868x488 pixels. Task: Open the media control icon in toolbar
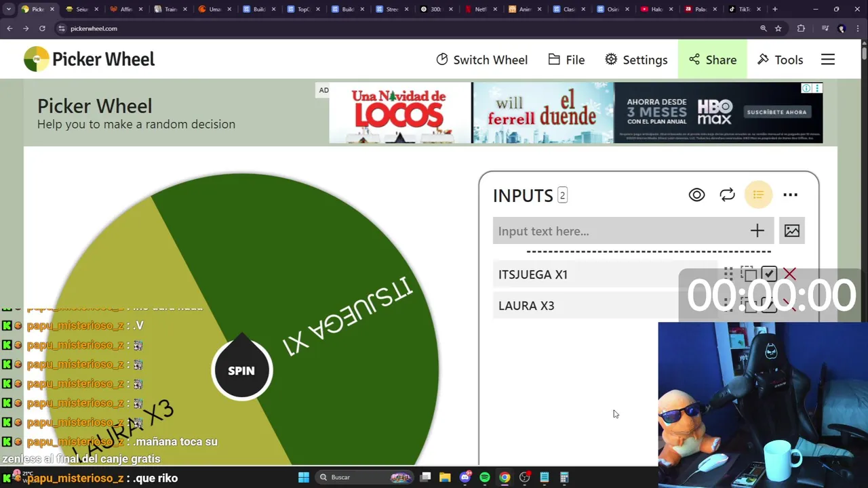tap(825, 28)
